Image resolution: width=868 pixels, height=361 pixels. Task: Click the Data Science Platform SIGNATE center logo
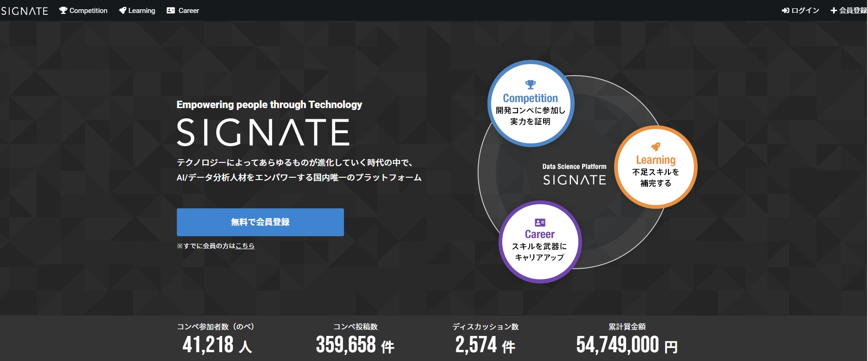[575, 174]
